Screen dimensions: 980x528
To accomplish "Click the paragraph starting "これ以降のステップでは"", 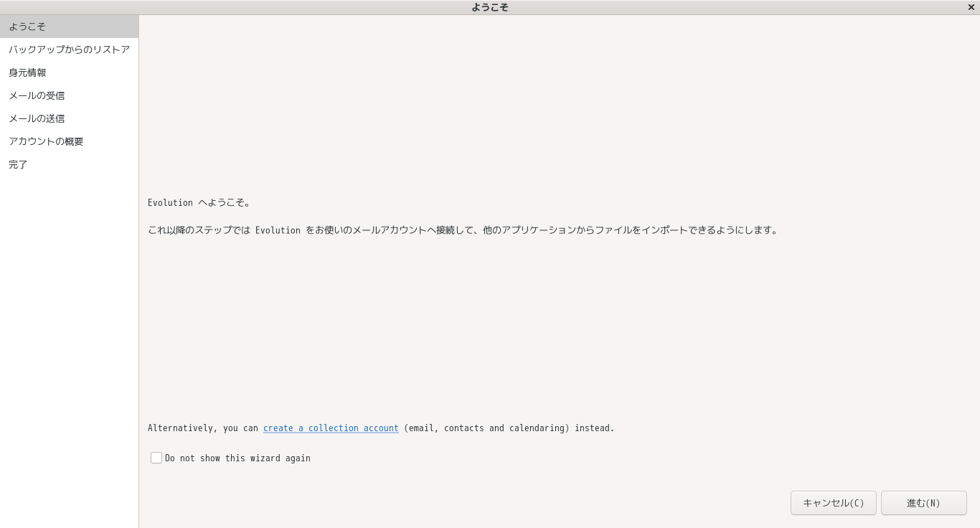I will point(463,230).
